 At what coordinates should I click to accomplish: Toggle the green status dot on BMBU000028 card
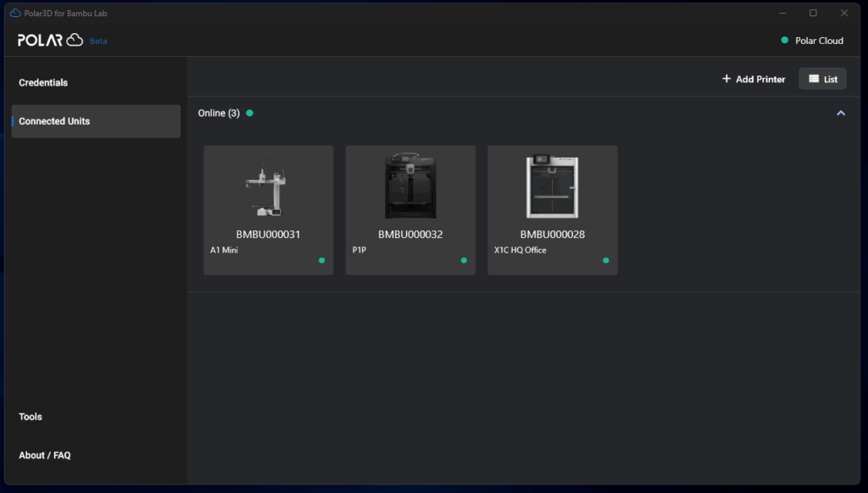(x=606, y=261)
